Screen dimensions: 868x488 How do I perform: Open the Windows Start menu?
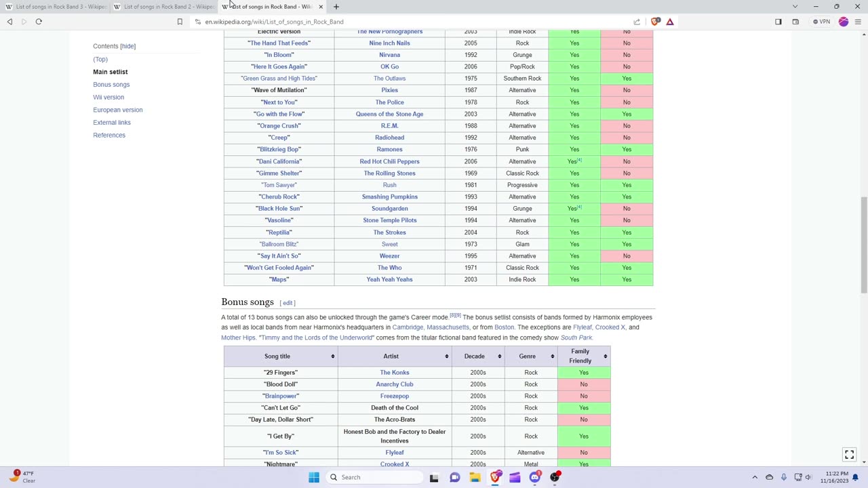[314, 477]
